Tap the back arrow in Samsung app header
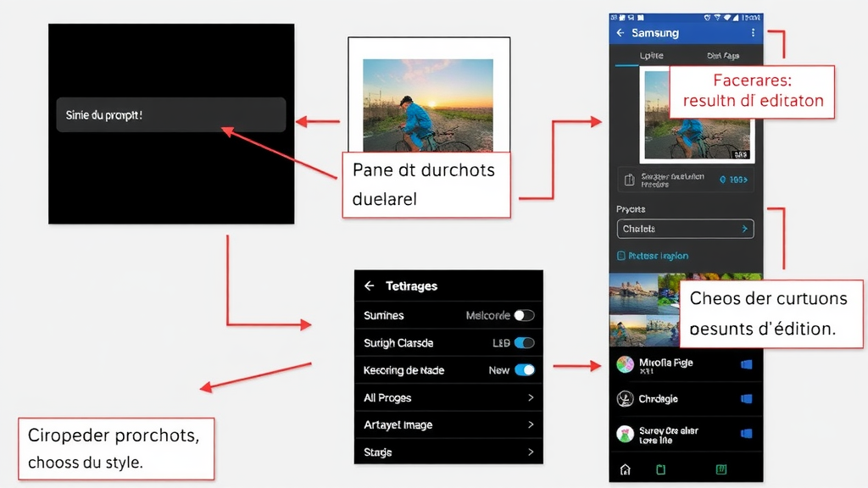 click(619, 32)
